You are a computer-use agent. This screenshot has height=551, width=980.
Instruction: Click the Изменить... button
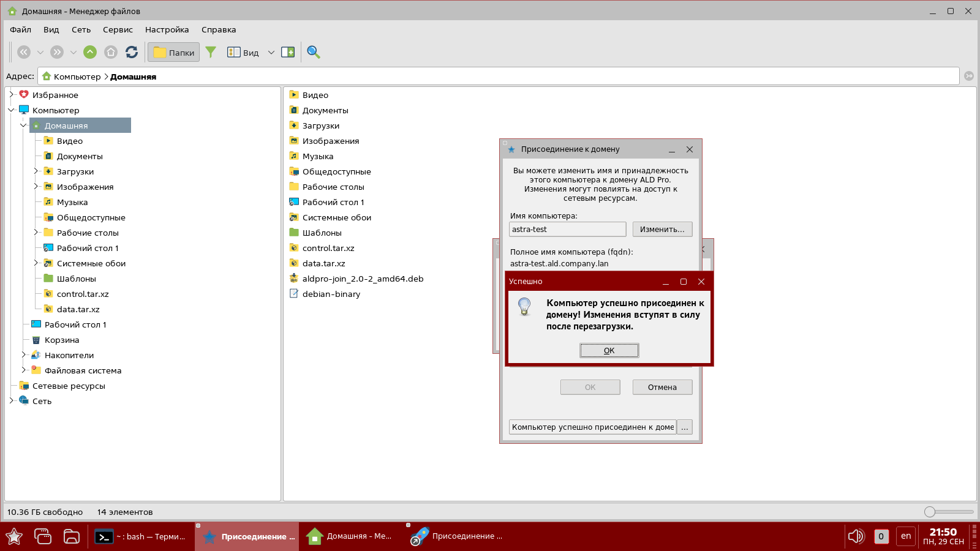tap(662, 229)
